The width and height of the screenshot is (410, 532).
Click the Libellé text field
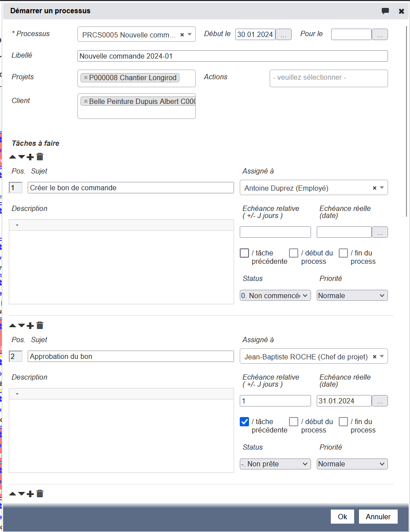point(232,56)
